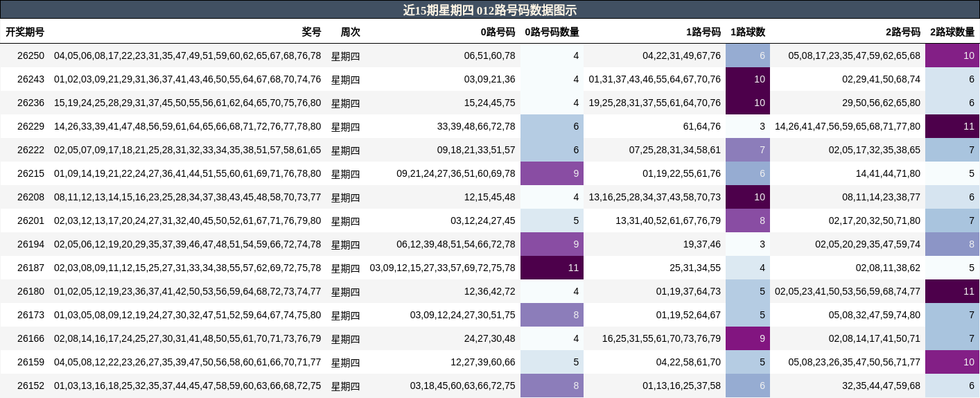The image size is (980, 398).
Task: Click the 奖号 cell in row 26166
Action: click(188, 338)
